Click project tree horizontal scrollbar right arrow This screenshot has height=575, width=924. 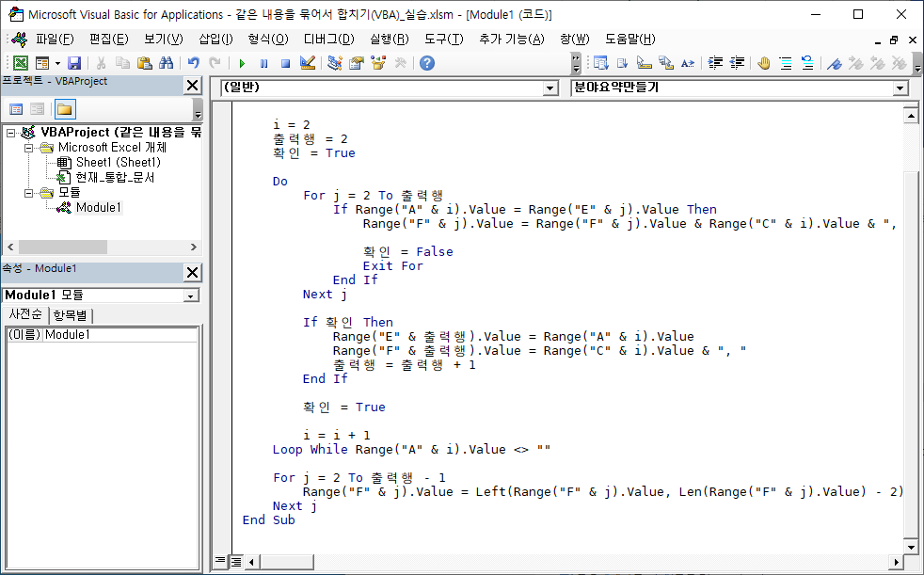click(193, 247)
